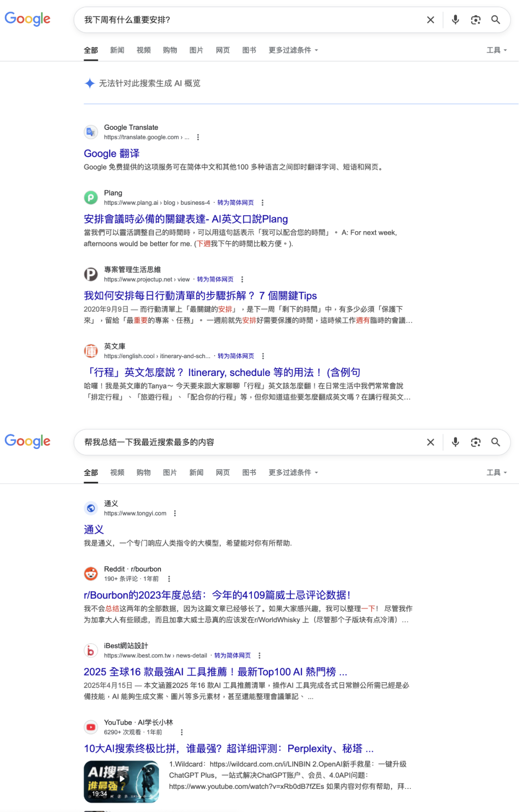Open the 工具 dropdown in top results

pos(496,50)
